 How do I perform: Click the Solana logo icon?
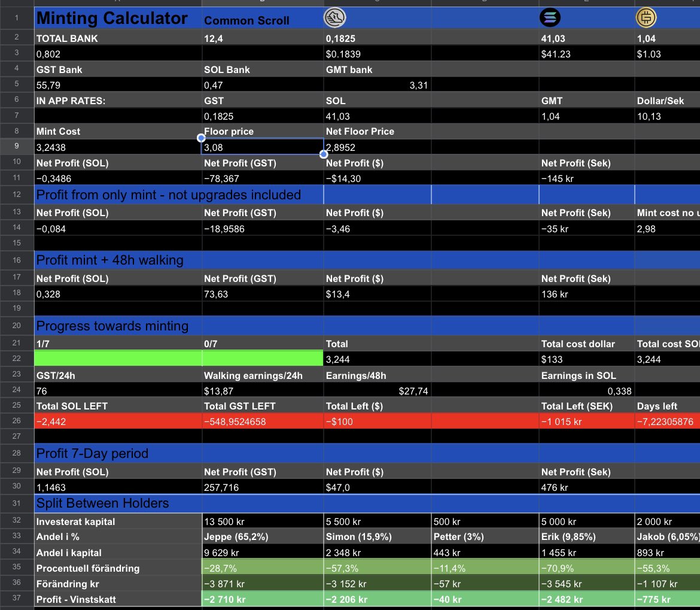[x=550, y=18]
